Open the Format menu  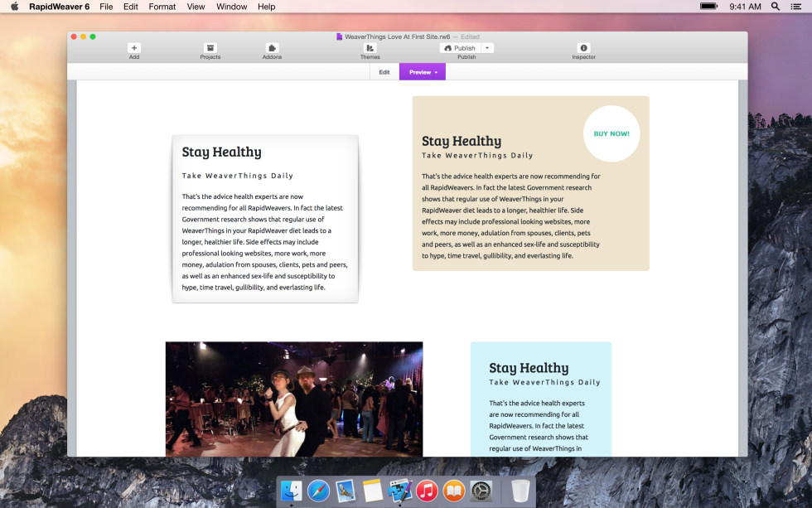(162, 7)
